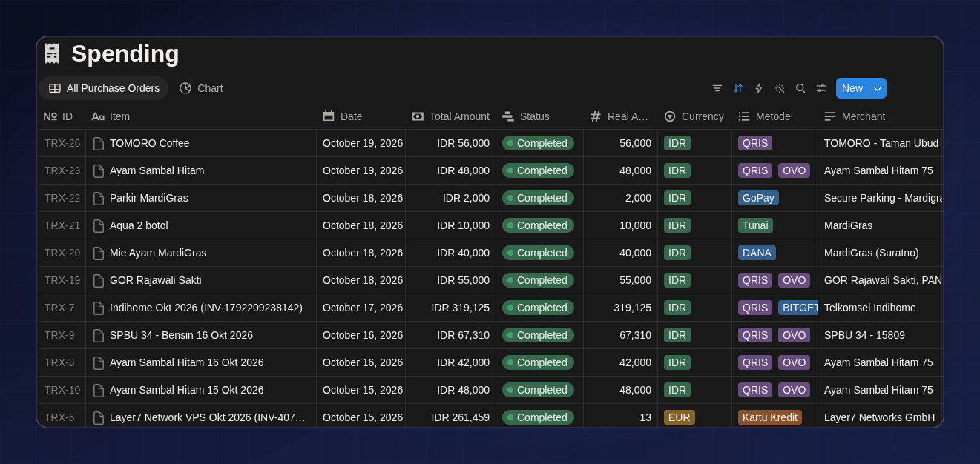980x464 pixels.
Task: Click the DANA method tag
Action: (757, 253)
